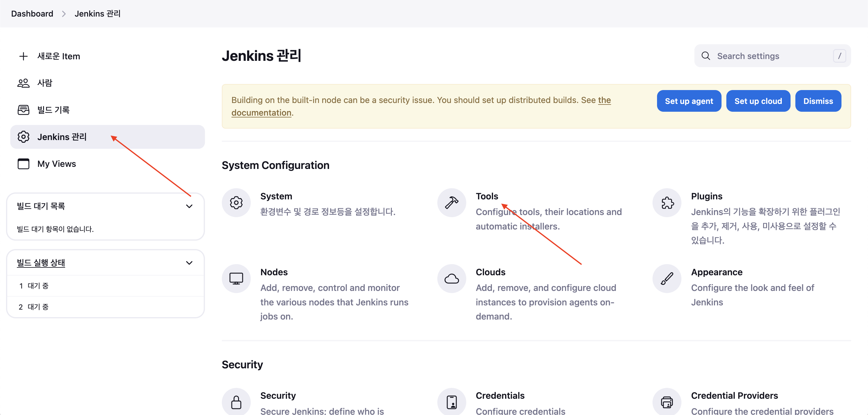This screenshot has width=868, height=415.
Task: Open the Appearance title link
Action: [x=717, y=272]
